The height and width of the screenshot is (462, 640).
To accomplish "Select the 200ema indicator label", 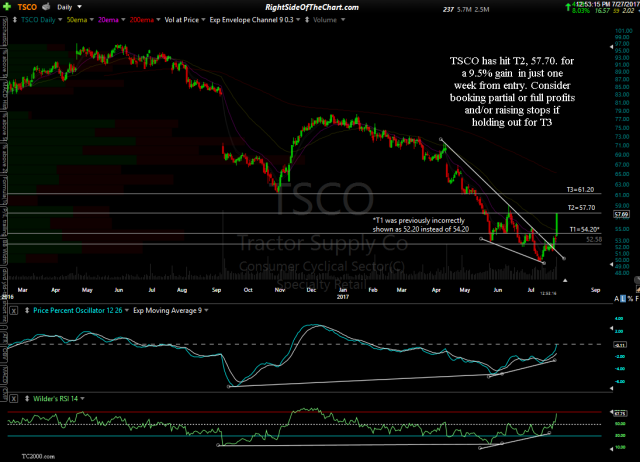I will [x=142, y=20].
